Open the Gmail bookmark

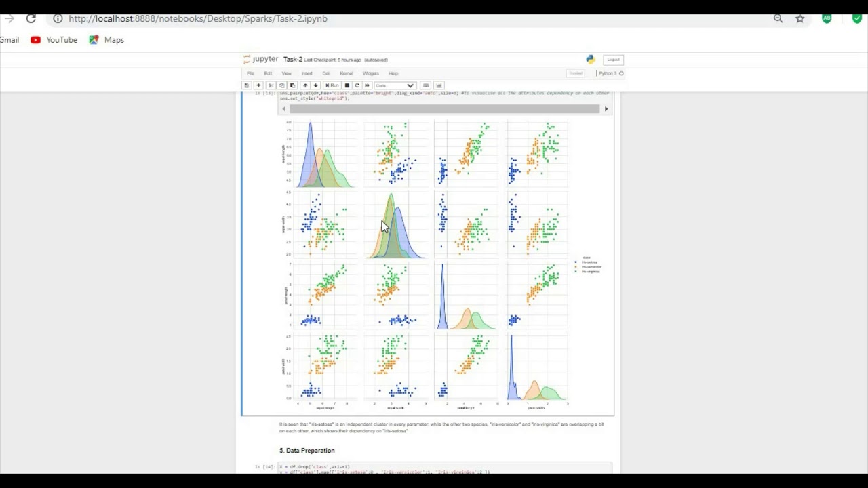coord(9,40)
